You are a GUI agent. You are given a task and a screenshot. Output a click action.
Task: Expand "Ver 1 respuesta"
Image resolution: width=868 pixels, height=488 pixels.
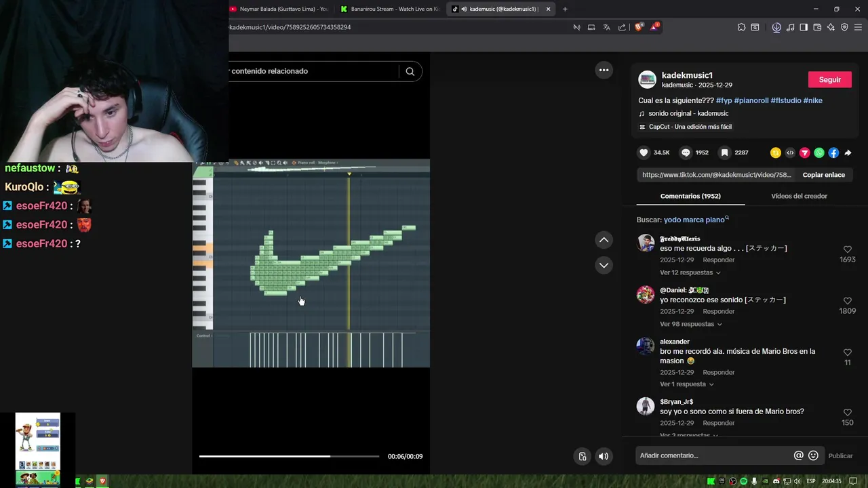point(687,384)
